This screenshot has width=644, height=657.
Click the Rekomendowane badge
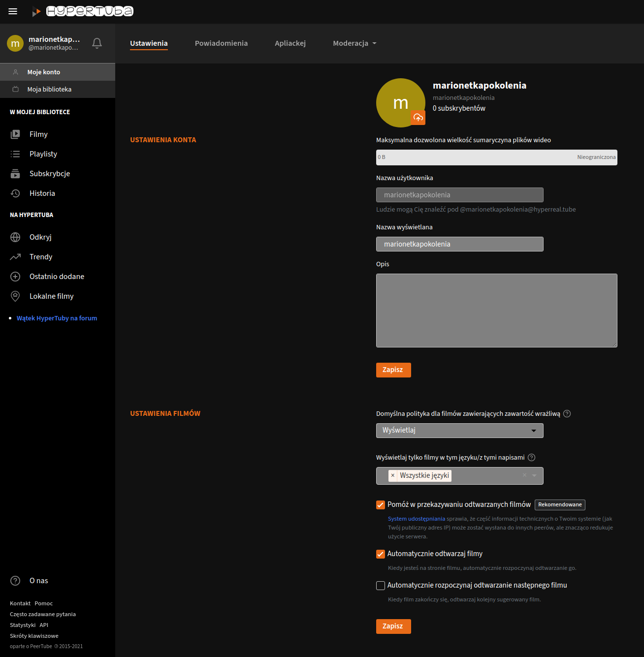[x=560, y=505]
